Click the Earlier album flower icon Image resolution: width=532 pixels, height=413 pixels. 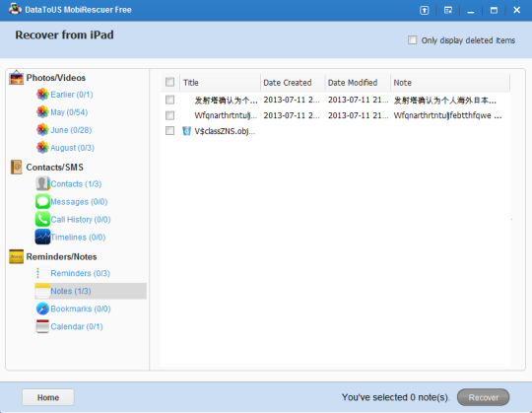(x=42, y=95)
